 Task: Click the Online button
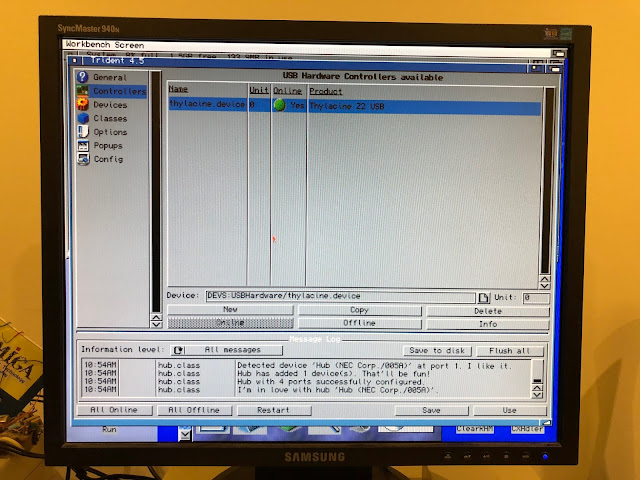230,322
